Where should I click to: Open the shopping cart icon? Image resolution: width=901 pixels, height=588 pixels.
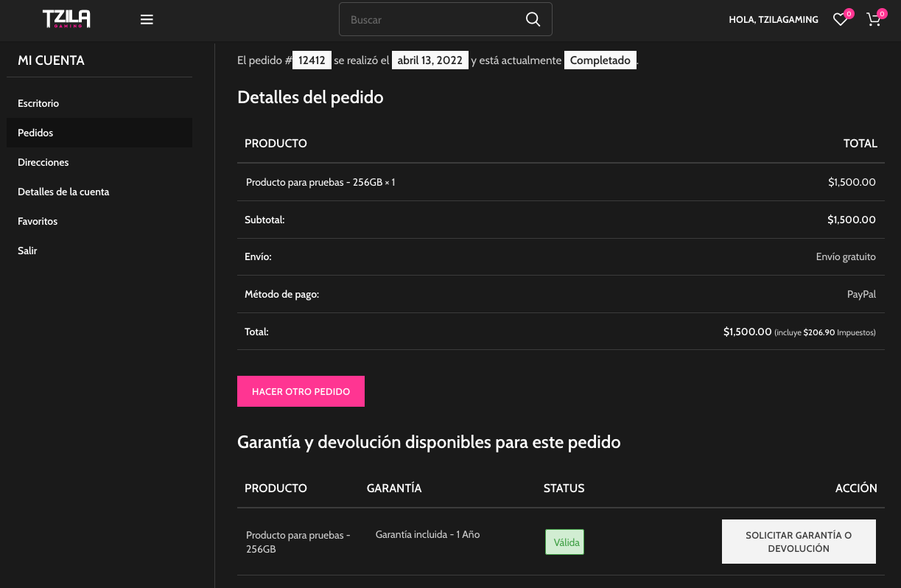[x=874, y=20]
